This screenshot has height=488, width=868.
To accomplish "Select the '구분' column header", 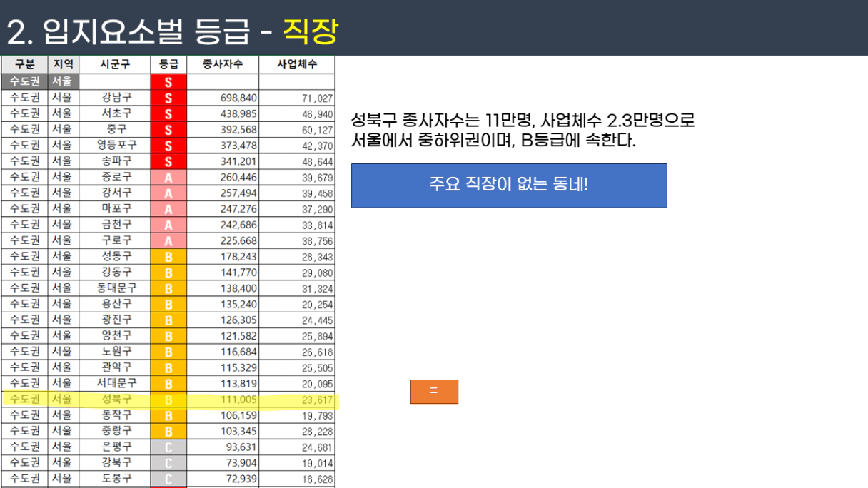I will coord(25,64).
